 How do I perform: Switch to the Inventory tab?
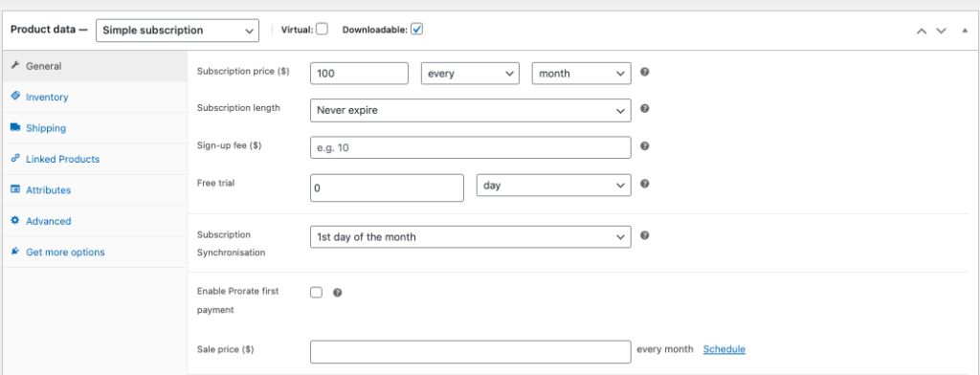point(47,97)
